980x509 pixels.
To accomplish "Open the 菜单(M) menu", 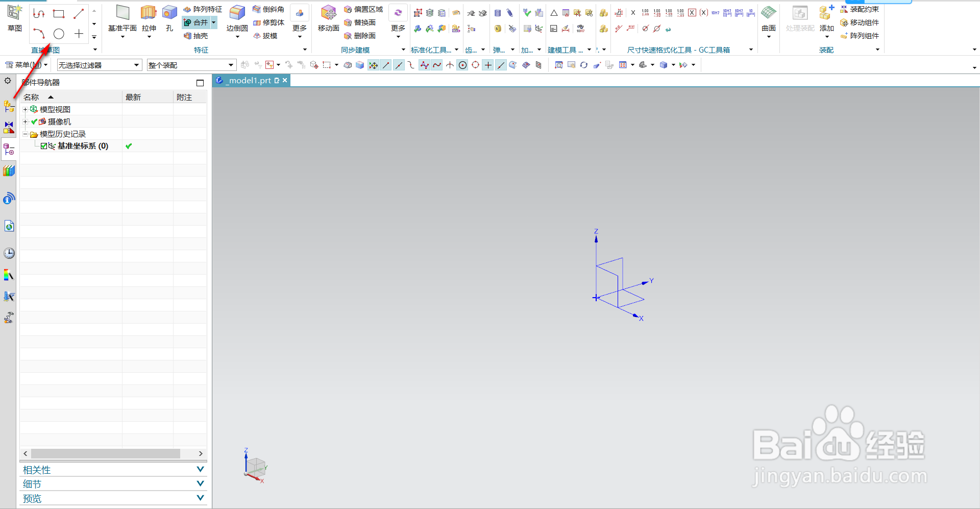I will click(x=26, y=65).
